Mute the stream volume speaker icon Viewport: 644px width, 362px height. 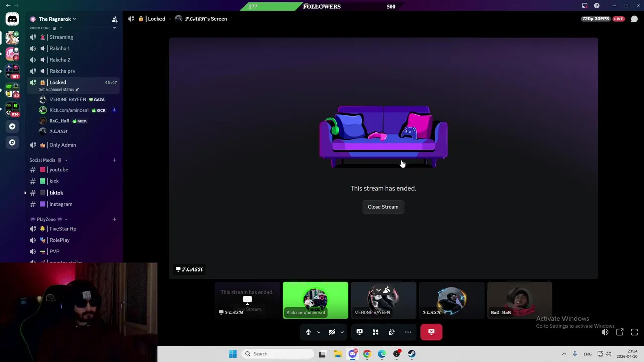[605, 332]
